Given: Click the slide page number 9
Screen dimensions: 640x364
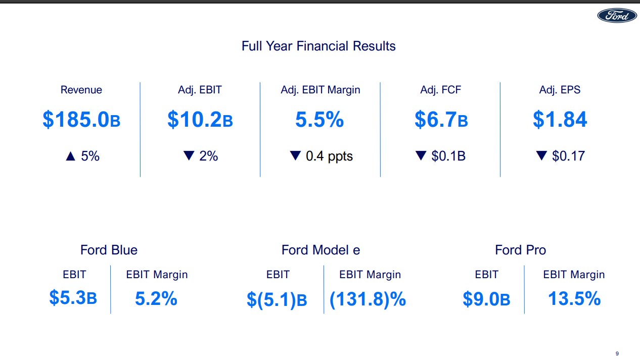Looking at the screenshot, I should 617,353.
